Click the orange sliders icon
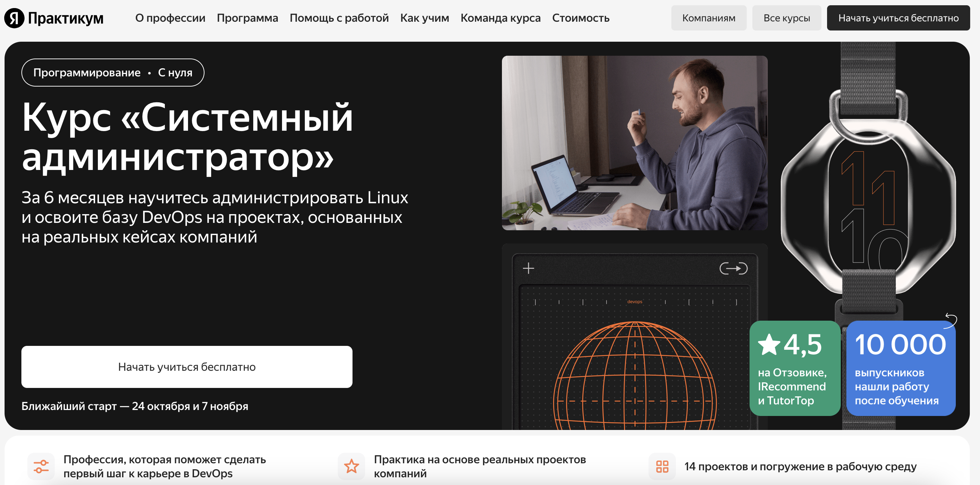 click(41, 466)
